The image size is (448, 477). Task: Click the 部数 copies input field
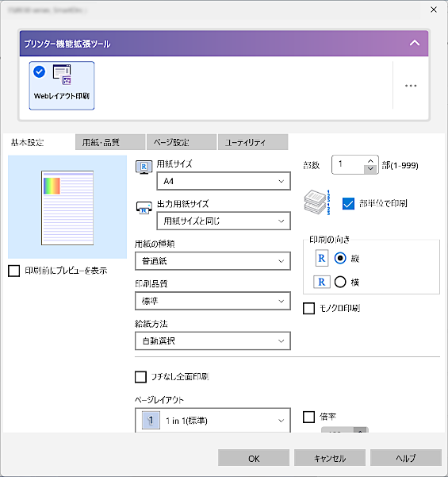coord(348,164)
